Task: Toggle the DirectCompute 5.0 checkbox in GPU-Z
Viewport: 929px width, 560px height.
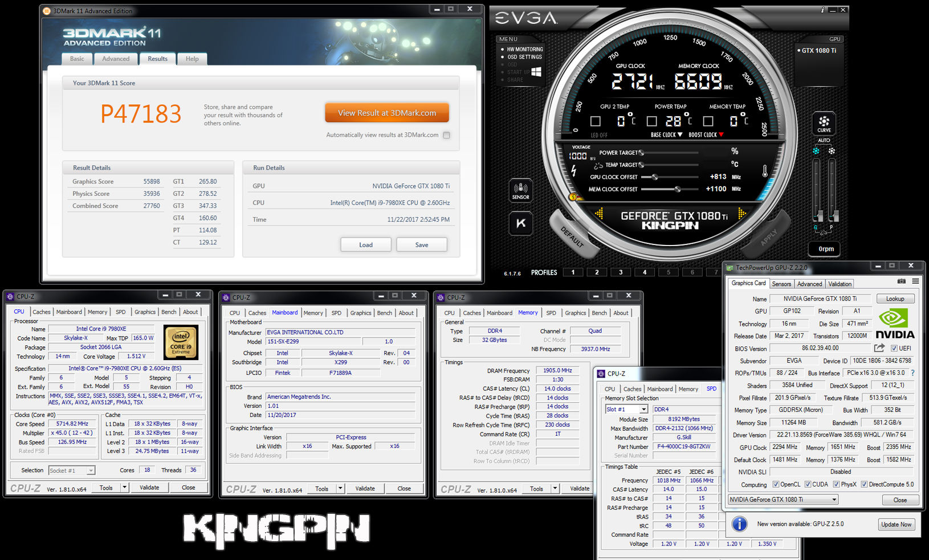Action: 864,484
